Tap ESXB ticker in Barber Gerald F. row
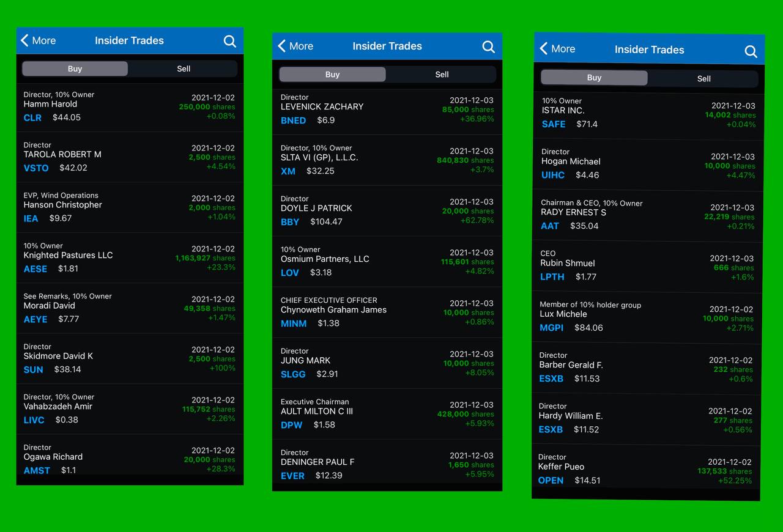The height and width of the screenshot is (532, 783). [x=551, y=379]
